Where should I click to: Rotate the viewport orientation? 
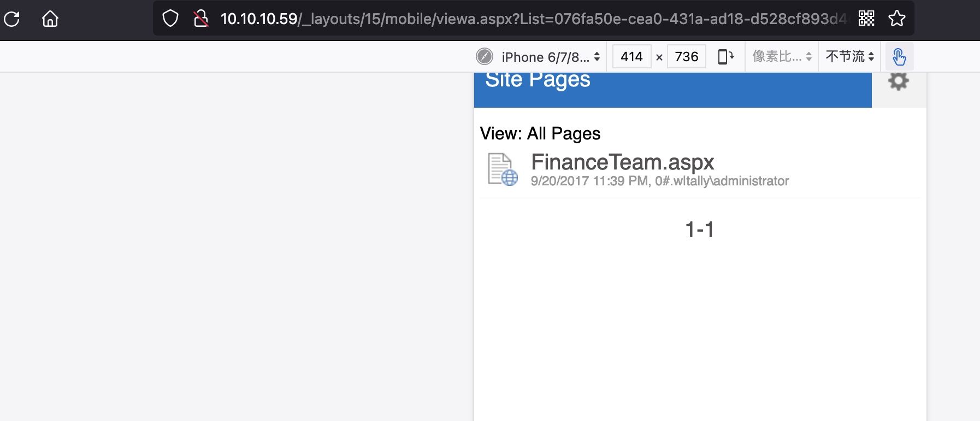pos(726,57)
